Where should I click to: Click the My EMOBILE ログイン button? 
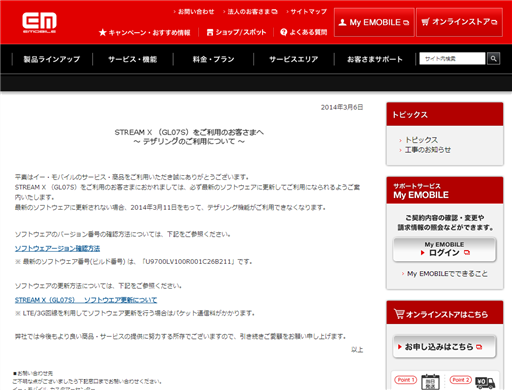[x=445, y=249]
